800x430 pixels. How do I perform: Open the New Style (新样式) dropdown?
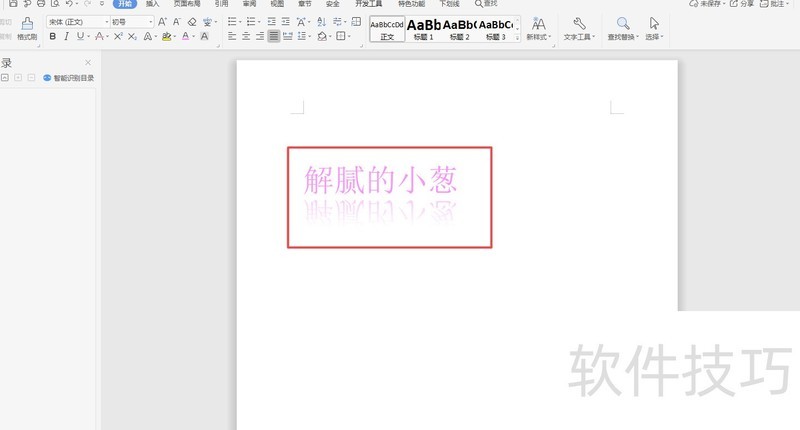tap(539, 29)
